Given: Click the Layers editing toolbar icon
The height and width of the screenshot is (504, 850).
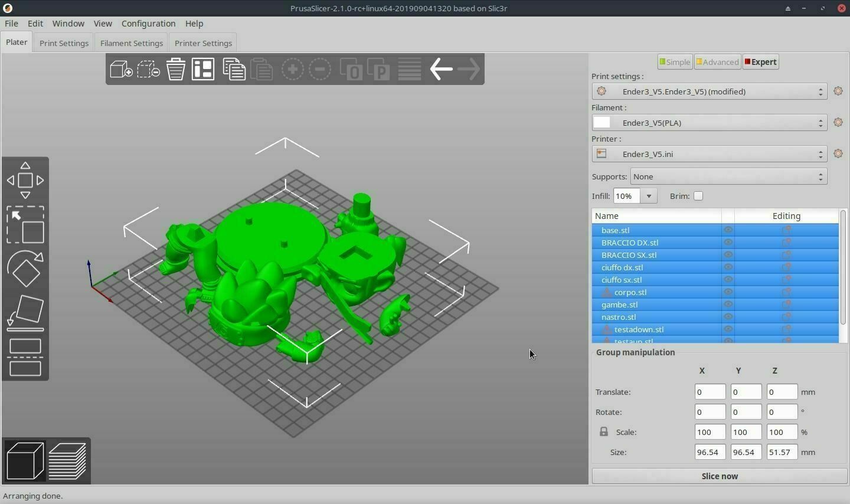Looking at the screenshot, I should [x=410, y=69].
